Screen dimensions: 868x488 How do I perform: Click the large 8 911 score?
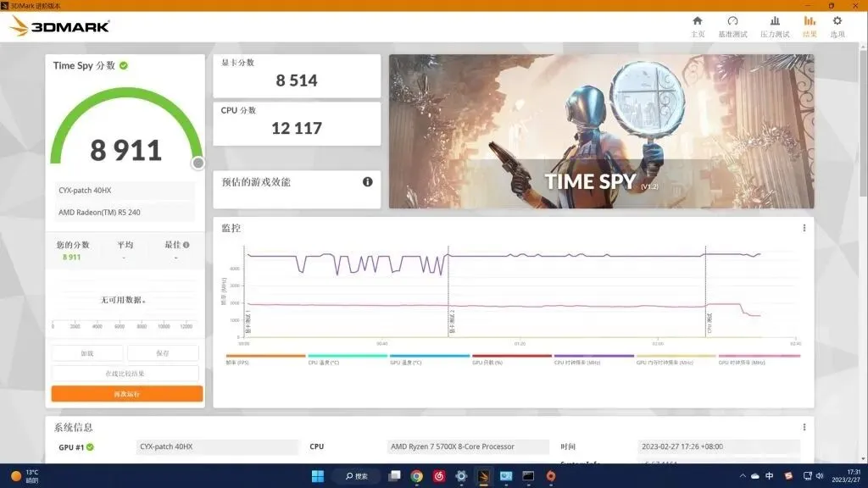[x=126, y=151]
